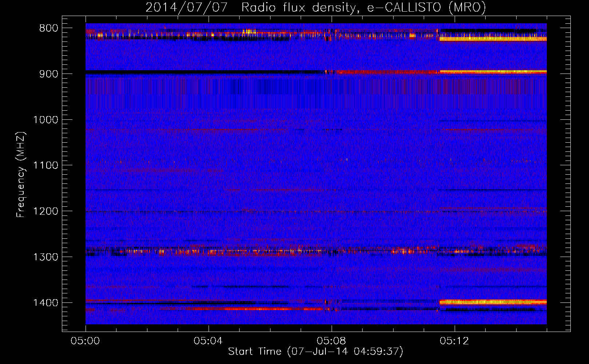
Task: Click the x-axis label 'Start Time (07-Jul-14 04:59:37)'
Action: click(316, 351)
